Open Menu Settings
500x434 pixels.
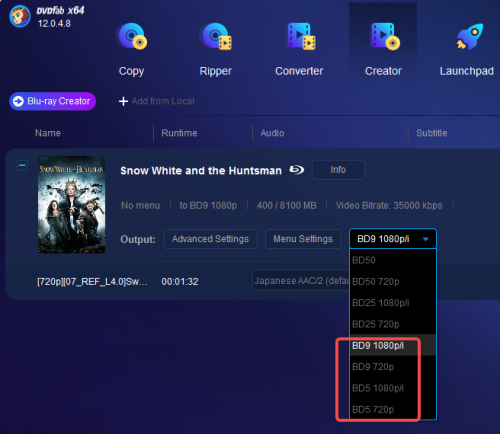click(303, 239)
